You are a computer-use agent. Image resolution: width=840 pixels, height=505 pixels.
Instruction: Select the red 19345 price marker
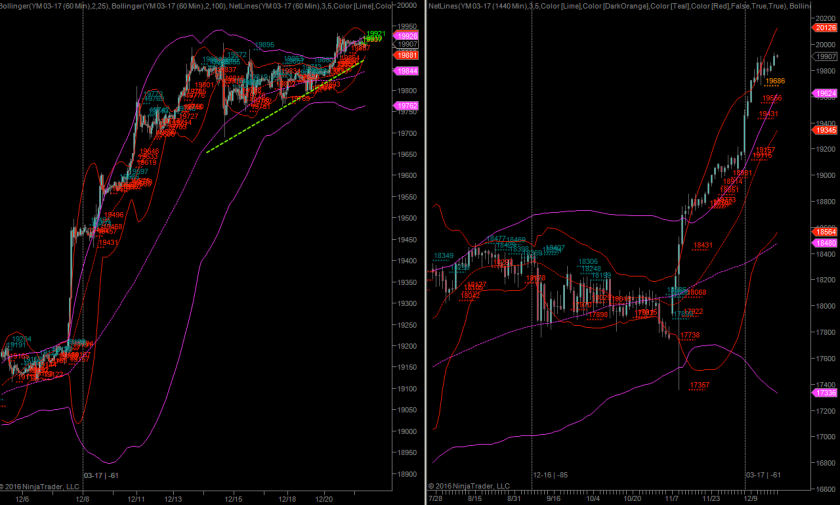(x=825, y=130)
